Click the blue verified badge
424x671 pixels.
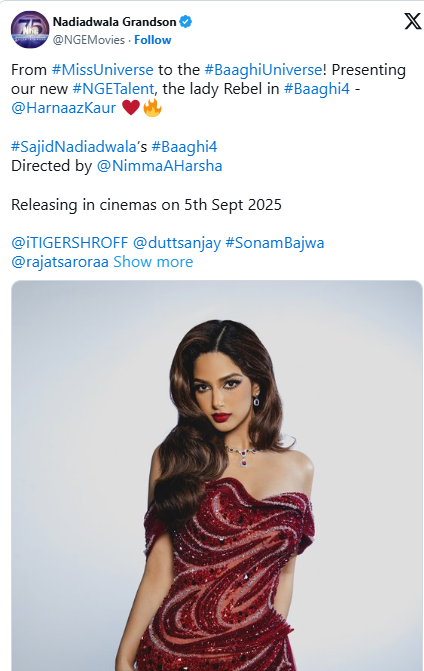[185, 21]
